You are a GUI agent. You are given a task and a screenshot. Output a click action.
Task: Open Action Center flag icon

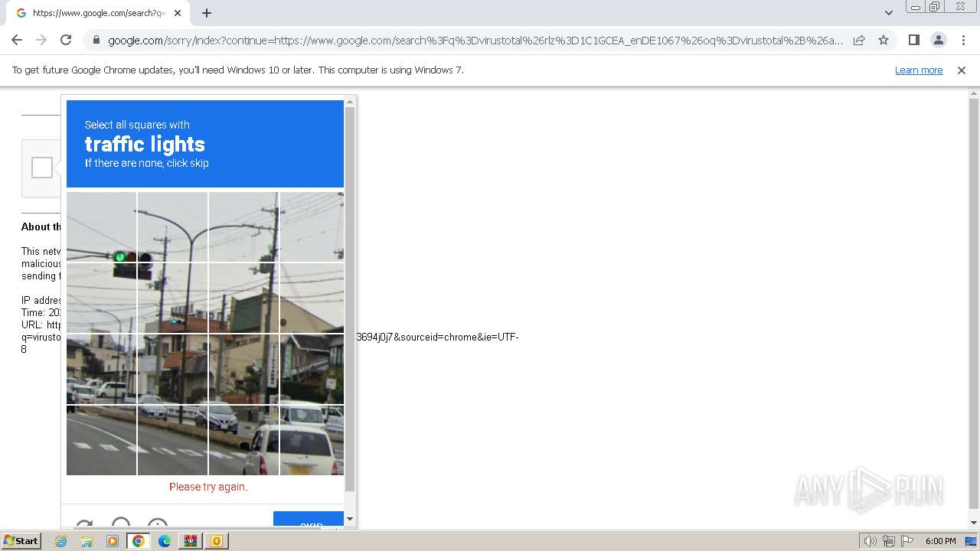click(906, 541)
